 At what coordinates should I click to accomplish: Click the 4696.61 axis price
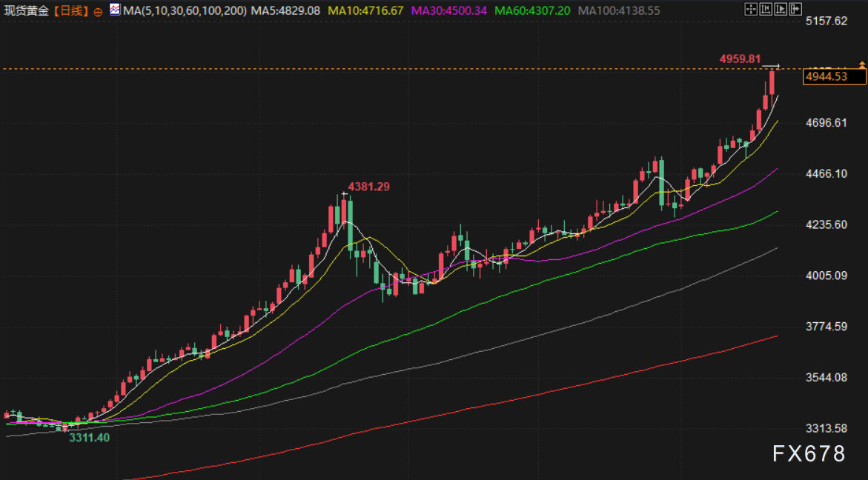(827, 123)
